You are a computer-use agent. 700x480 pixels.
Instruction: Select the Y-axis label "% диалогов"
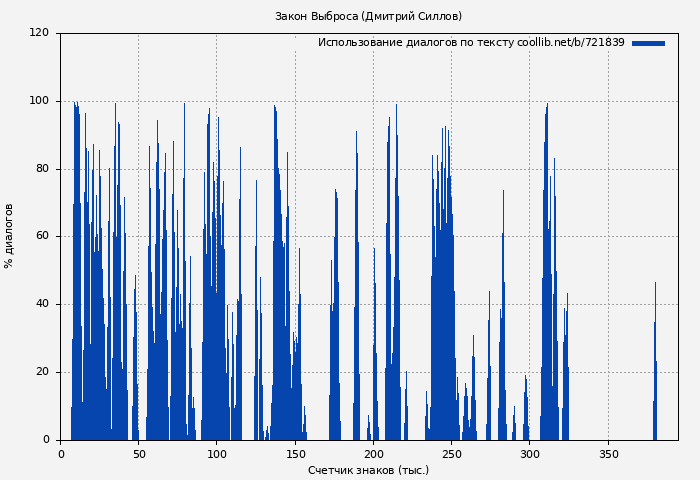9,236
